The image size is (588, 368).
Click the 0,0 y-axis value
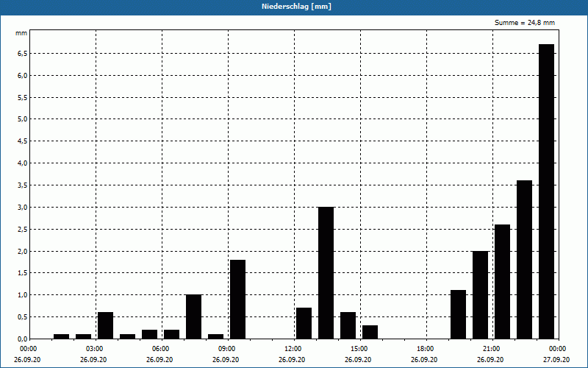coord(23,339)
